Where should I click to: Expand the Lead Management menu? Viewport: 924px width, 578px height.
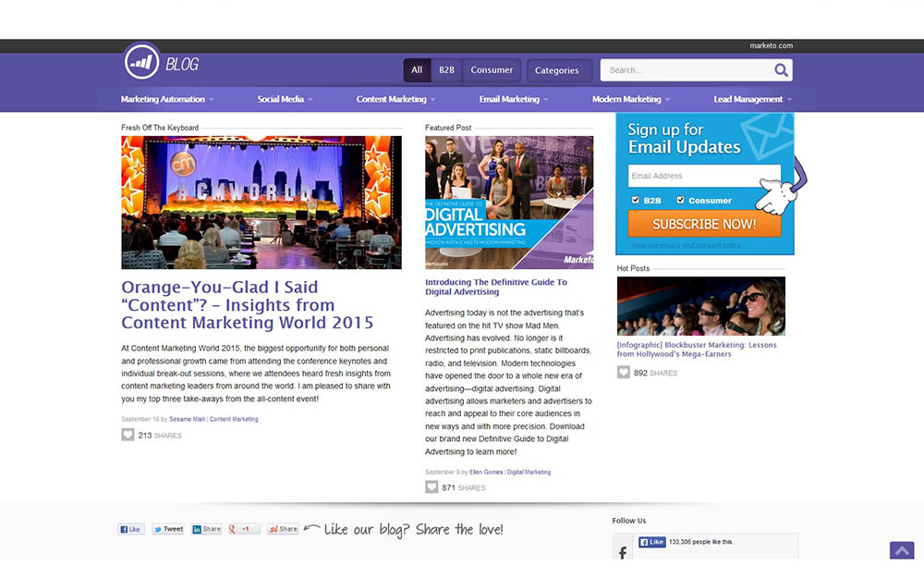[x=752, y=99]
